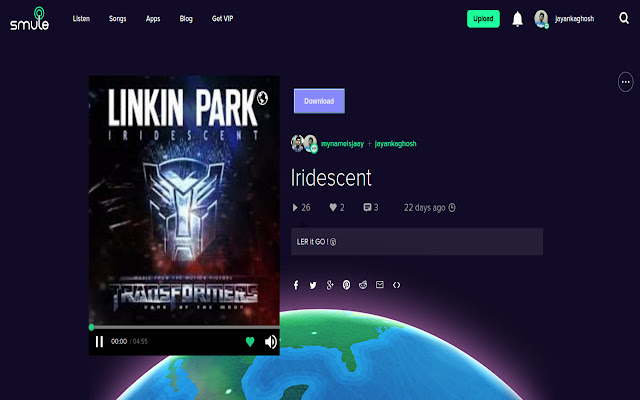The image size is (640, 400).
Task: Click the Linkin Park cover art
Action: [x=184, y=200]
